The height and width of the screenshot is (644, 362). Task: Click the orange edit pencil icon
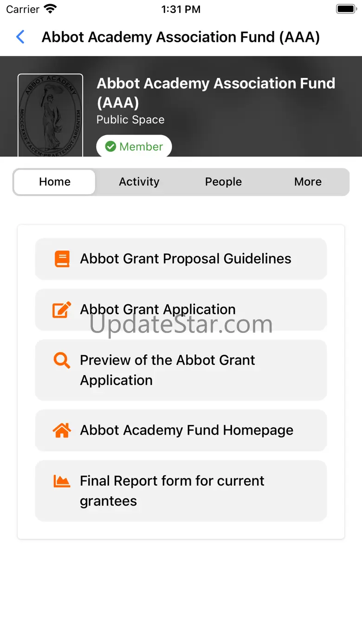click(x=62, y=310)
